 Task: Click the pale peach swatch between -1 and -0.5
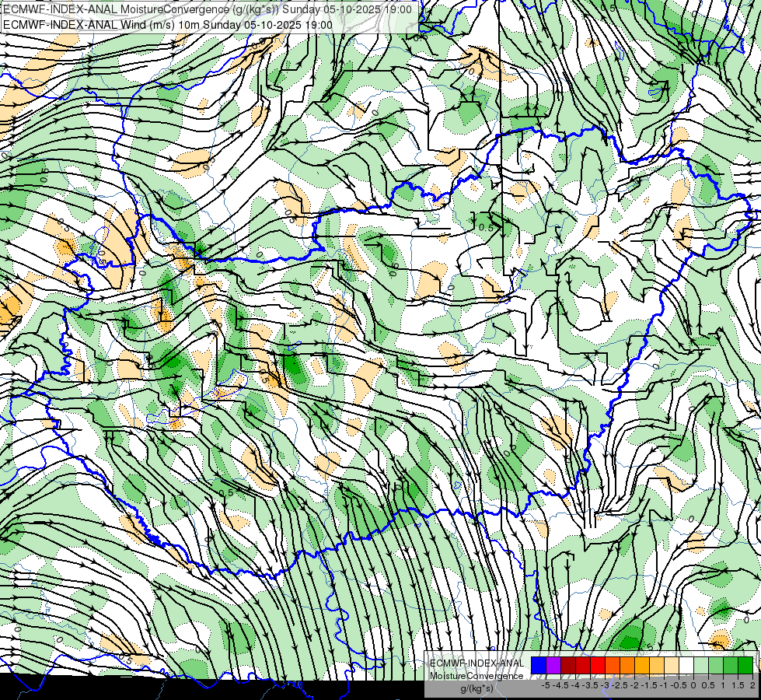point(672,666)
